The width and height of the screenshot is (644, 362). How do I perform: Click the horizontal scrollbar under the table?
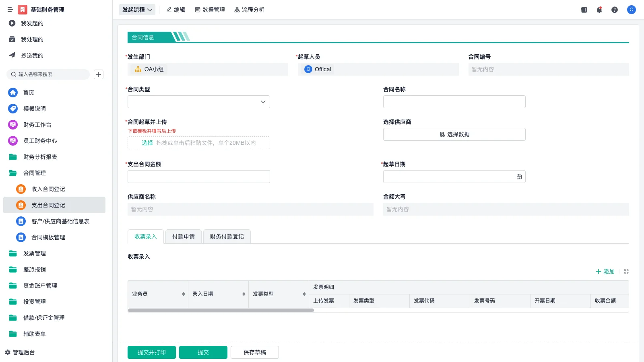(221, 310)
